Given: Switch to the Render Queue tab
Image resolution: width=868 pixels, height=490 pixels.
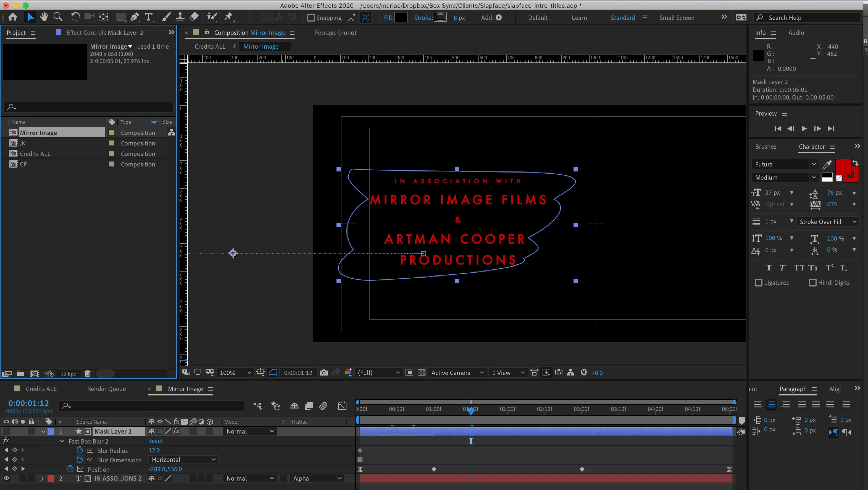Looking at the screenshot, I should point(106,389).
